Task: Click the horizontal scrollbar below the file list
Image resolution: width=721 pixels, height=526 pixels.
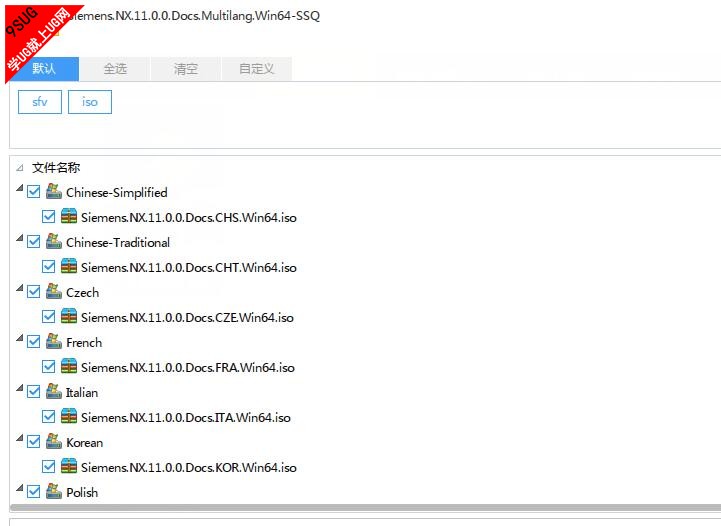Action: [366, 508]
